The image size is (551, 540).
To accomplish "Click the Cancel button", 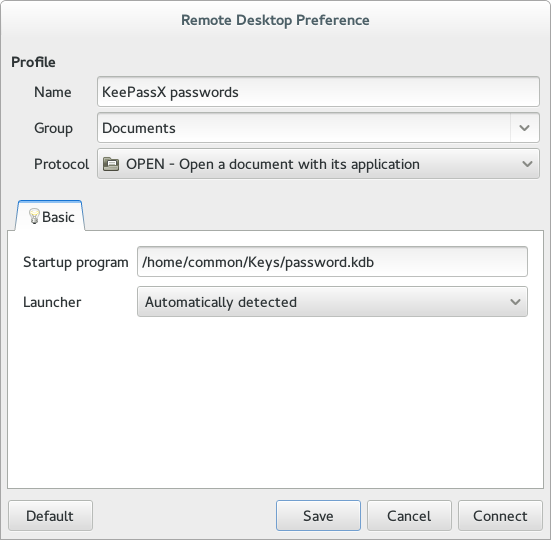I will click(409, 516).
